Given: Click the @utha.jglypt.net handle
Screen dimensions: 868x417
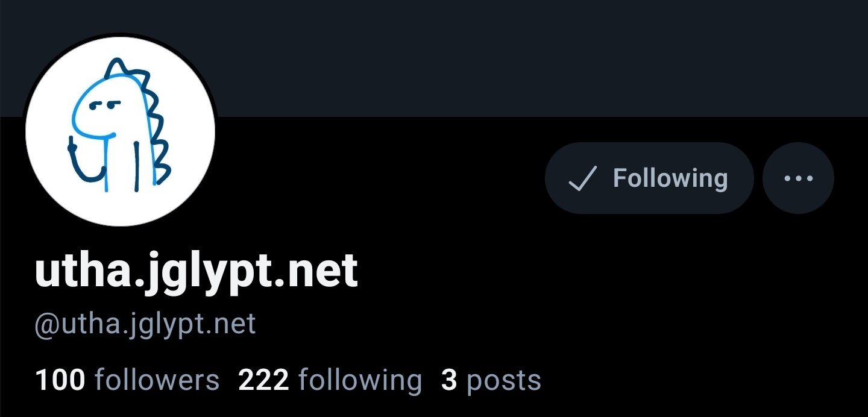Looking at the screenshot, I should pyautogui.click(x=145, y=325).
